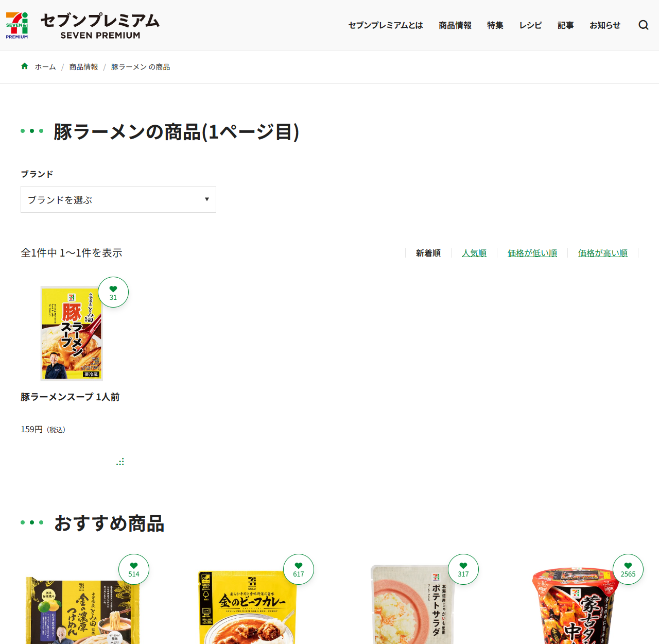
Task: Click the 全1件中 1〜1件を表示 text
Action: click(x=72, y=253)
